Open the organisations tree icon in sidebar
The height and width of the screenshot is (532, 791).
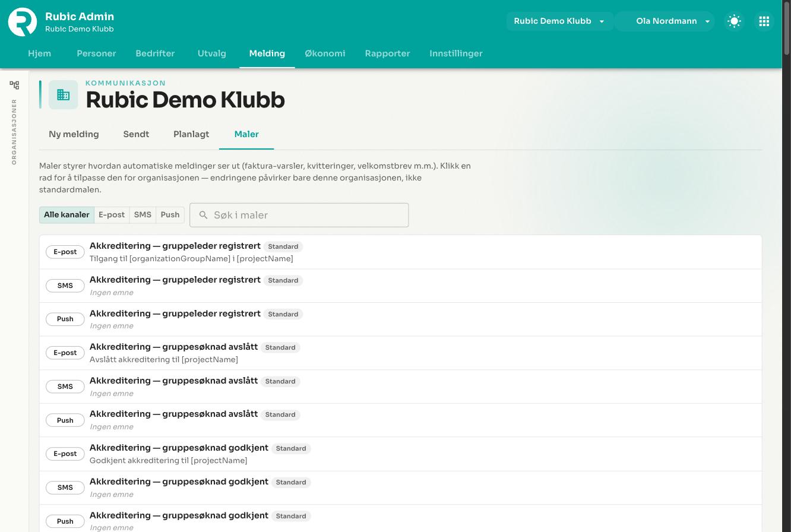(x=14, y=85)
